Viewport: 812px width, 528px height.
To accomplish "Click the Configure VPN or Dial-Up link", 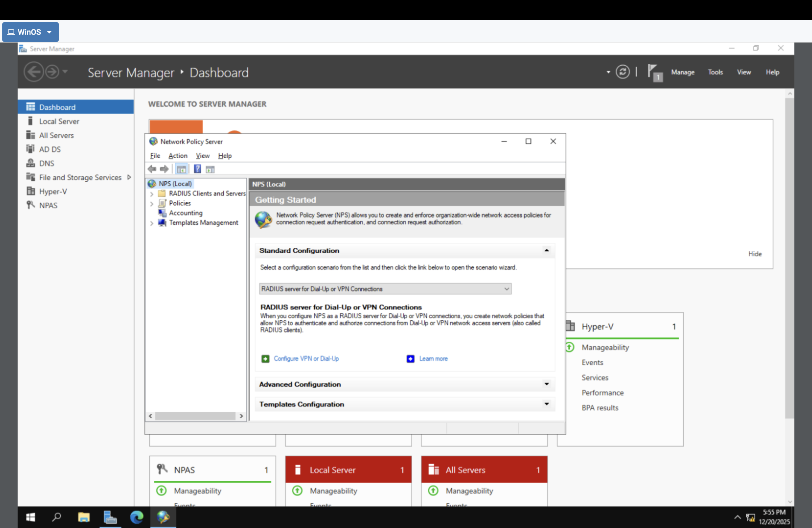I will pyautogui.click(x=306, y=358).
